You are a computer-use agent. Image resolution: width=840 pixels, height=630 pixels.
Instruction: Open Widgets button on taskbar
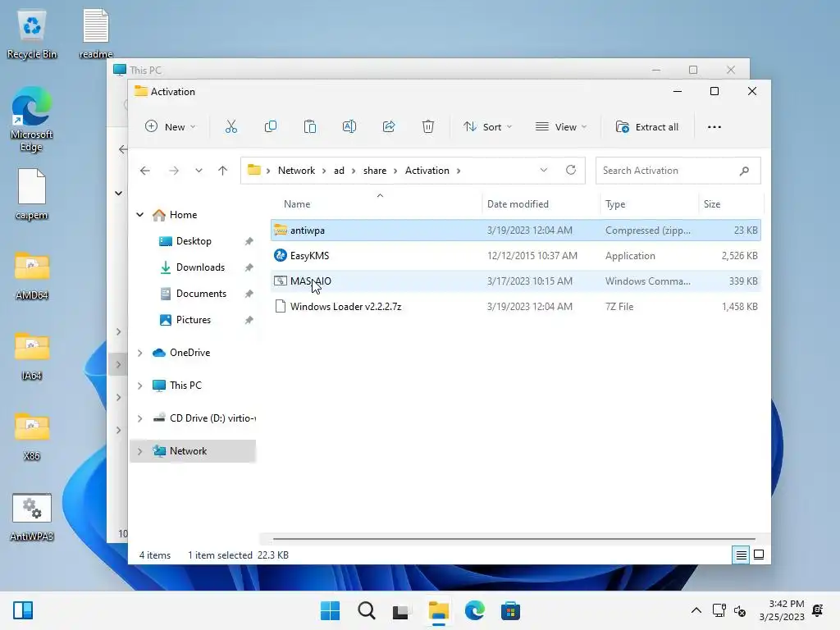(23, 610)
